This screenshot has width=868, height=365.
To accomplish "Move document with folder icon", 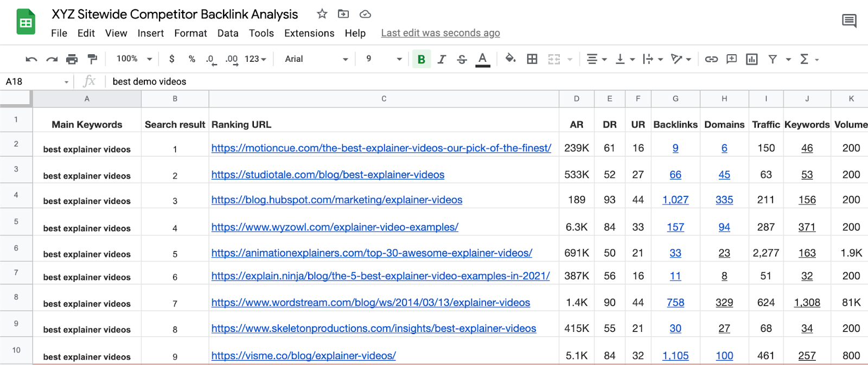I will pos(343,14).
